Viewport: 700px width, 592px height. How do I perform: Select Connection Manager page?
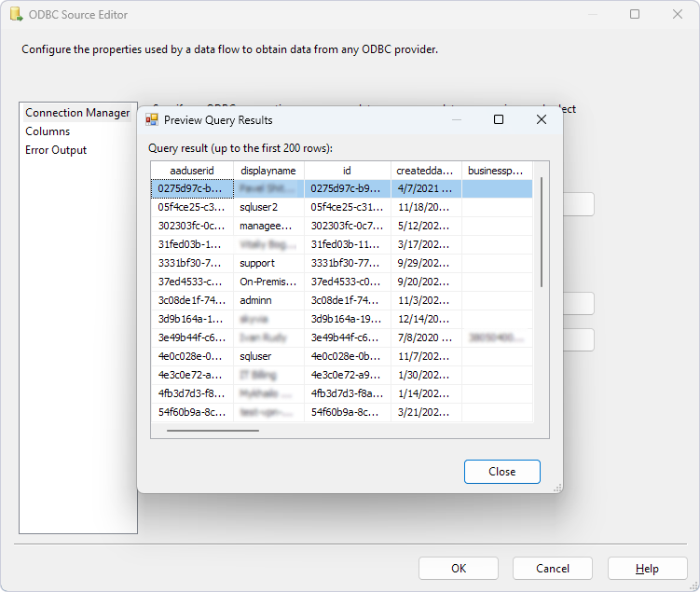click(77, 113)
